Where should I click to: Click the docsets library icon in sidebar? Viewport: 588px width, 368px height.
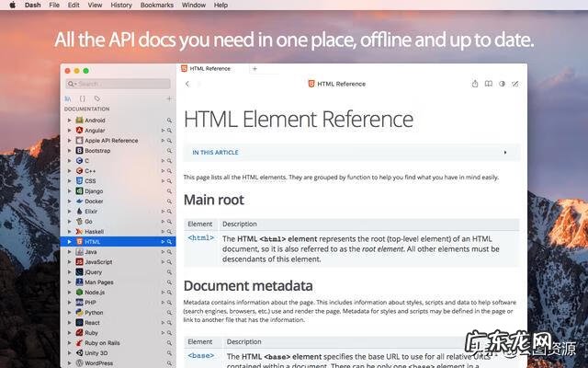pos(68,98)
